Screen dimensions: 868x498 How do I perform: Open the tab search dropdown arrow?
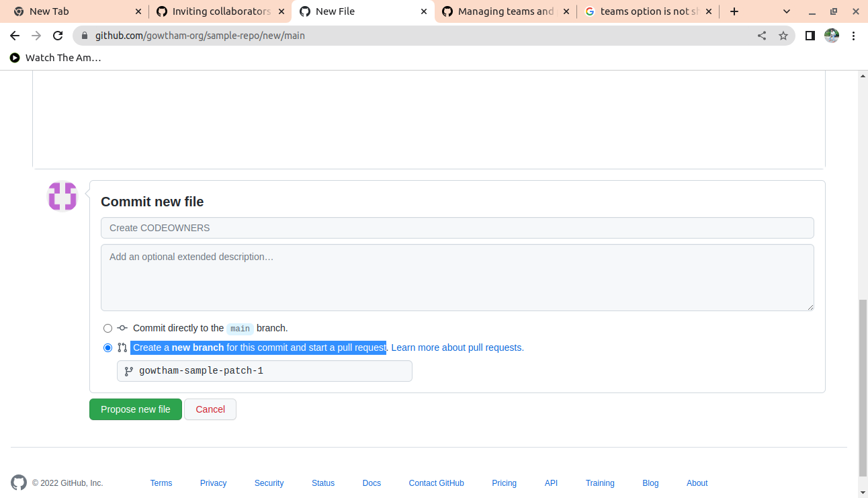[787, 11]
